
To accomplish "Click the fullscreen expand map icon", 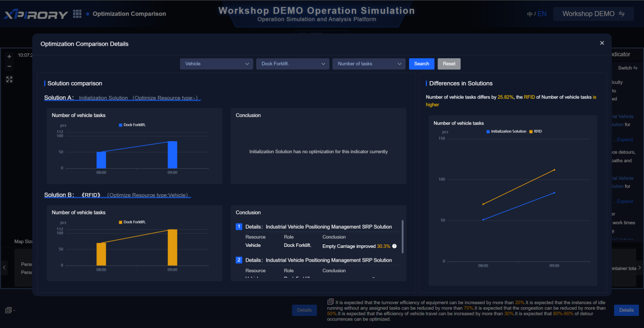I will [x=9, y=79].
